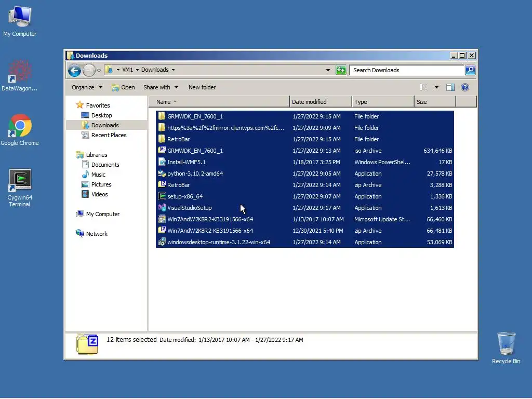532x399 pixels.
Task: Expand the view options dropdown arrow
Action: coord(436,87)
